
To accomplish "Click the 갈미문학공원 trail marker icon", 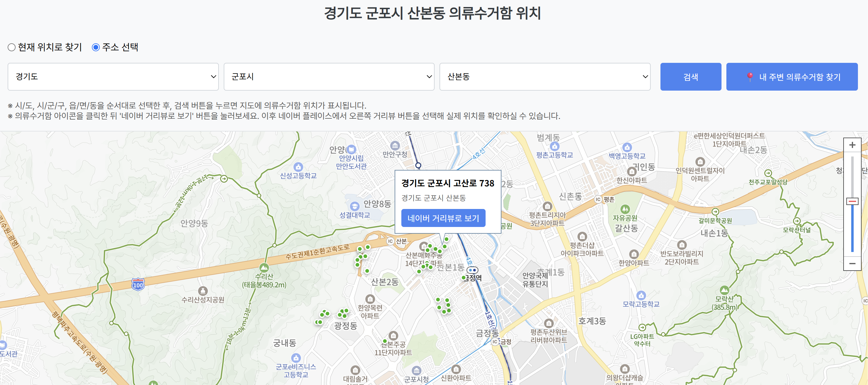I will click(715, 212).
